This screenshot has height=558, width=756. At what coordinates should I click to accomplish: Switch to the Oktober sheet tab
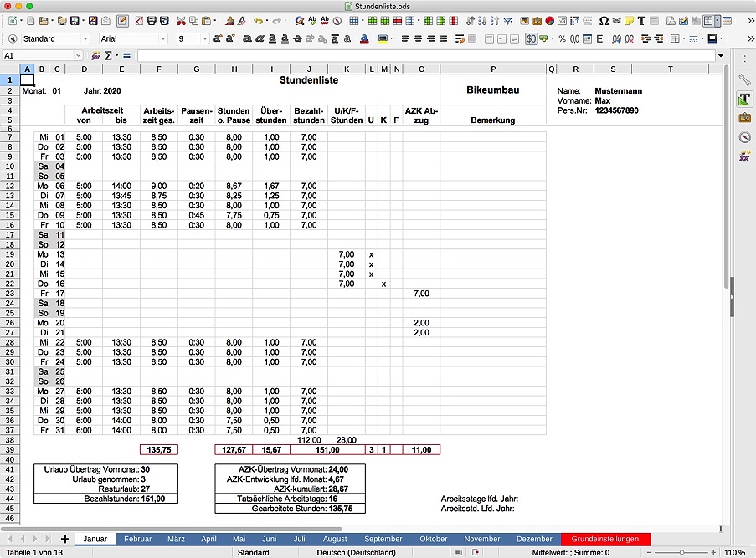click(433, 539)
